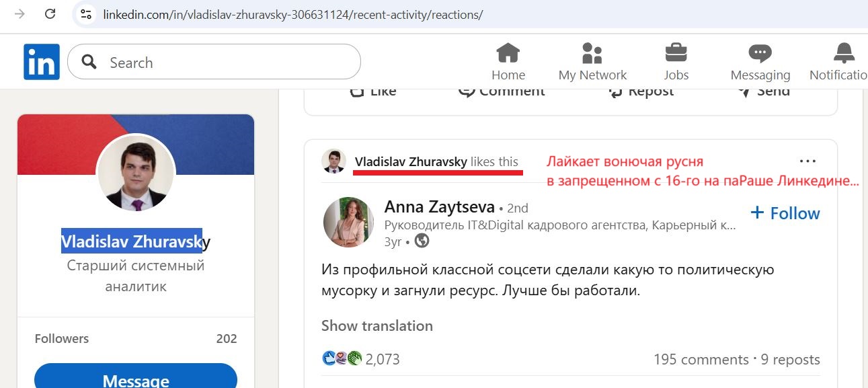This screenshot has height=388, width=868.
Task: Open Vladislav Zhuravsky link in 'likes this' header
Action: 411,161
